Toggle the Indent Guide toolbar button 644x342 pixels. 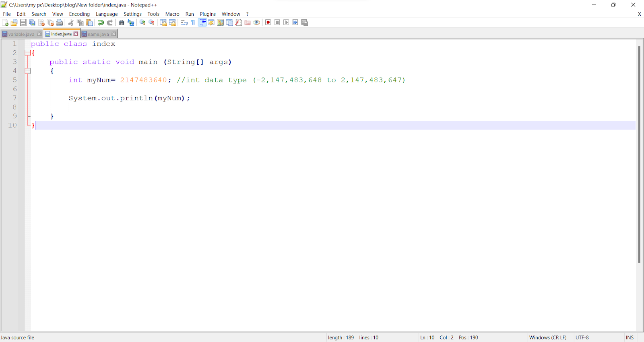pyautogui.click(x=202, y=23)
